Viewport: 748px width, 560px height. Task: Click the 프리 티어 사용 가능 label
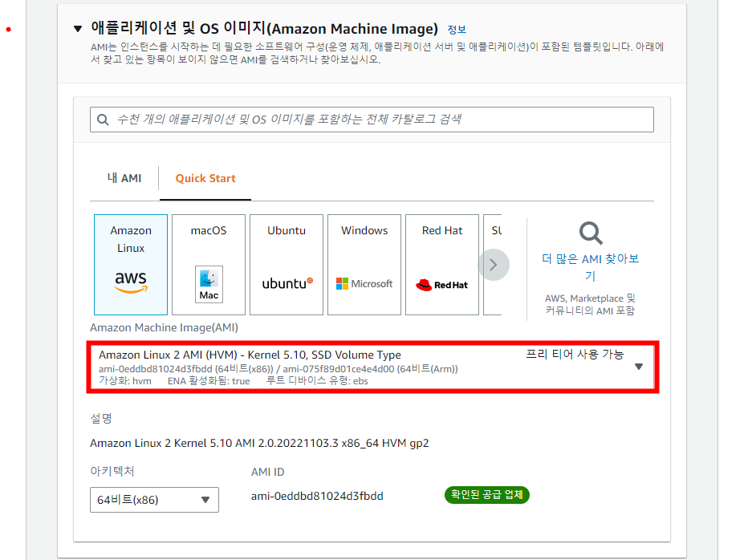[x=575, y=355]
